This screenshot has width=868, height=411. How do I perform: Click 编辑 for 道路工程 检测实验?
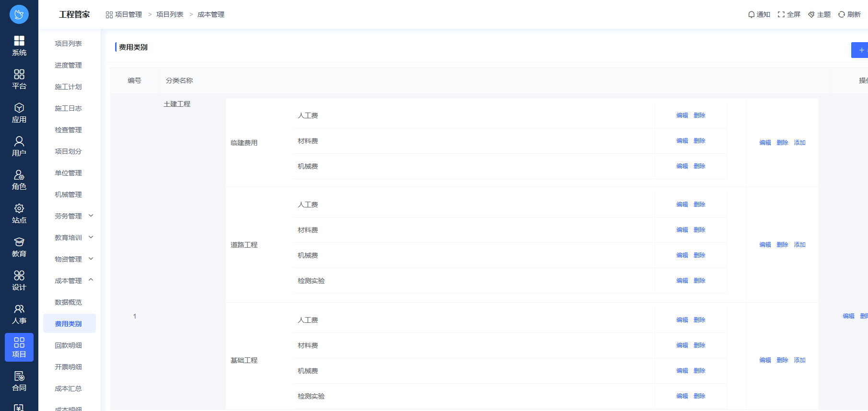click(682, 281)
